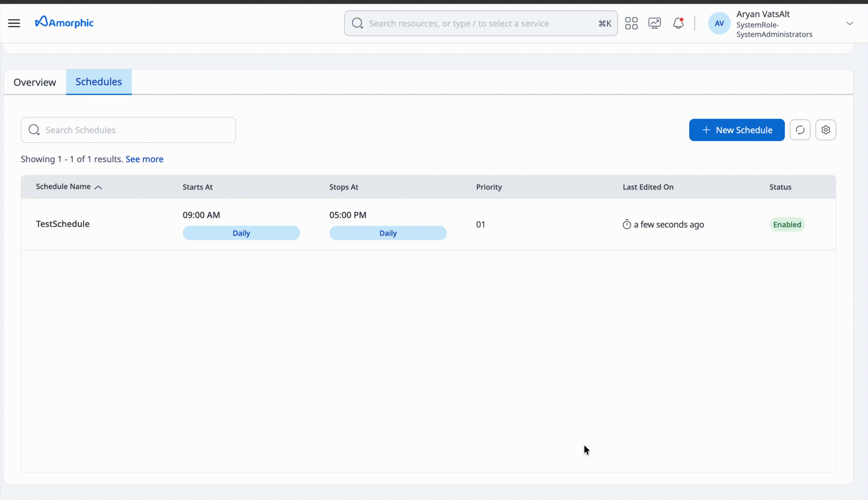Click the Enabled status badge
The image size is (868, 500).
[x=787, y=224]
